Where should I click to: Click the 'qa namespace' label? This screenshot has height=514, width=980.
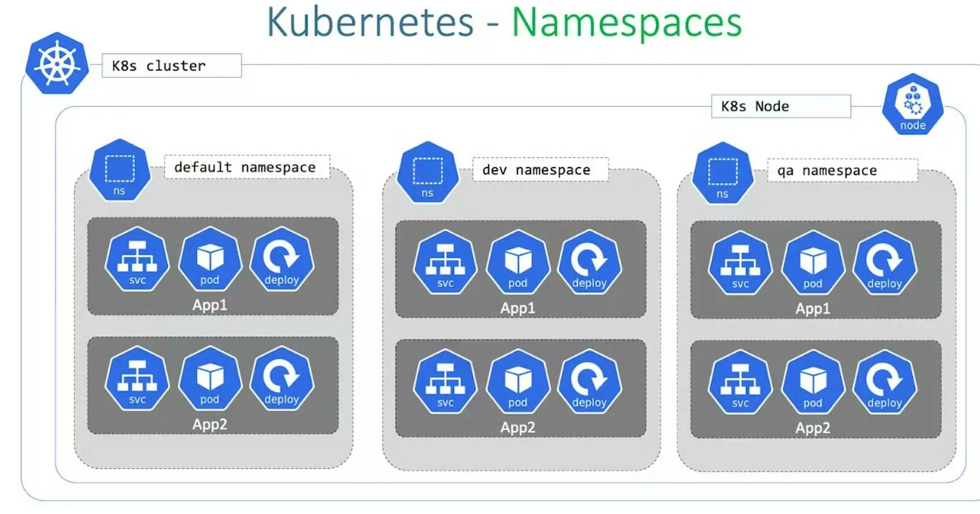842,170
